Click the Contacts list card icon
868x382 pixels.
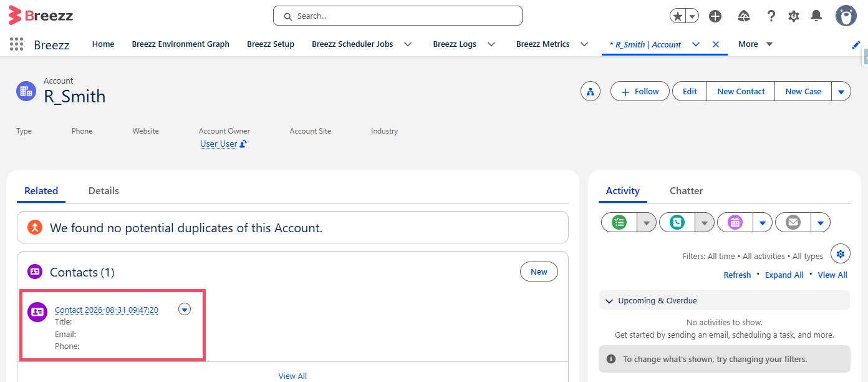pos(34,272)
